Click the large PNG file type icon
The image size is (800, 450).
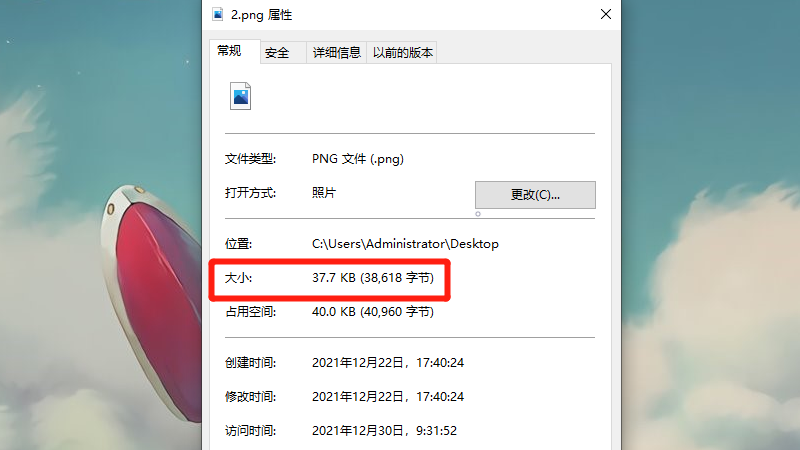240,96
